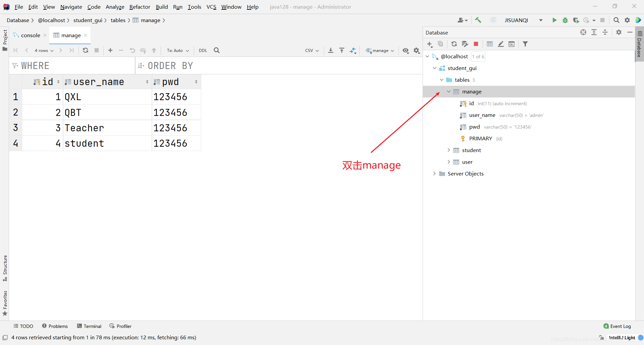Open the Problems tool window
The image size is (644, 345).
55,326
